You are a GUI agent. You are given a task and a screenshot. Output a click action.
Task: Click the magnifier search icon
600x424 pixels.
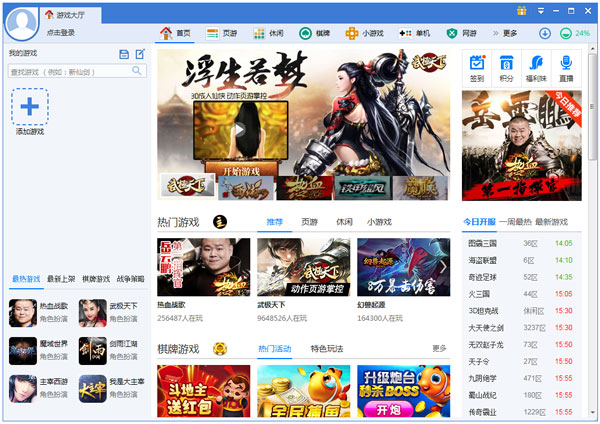pyautogui.click(x=137, y=71)
